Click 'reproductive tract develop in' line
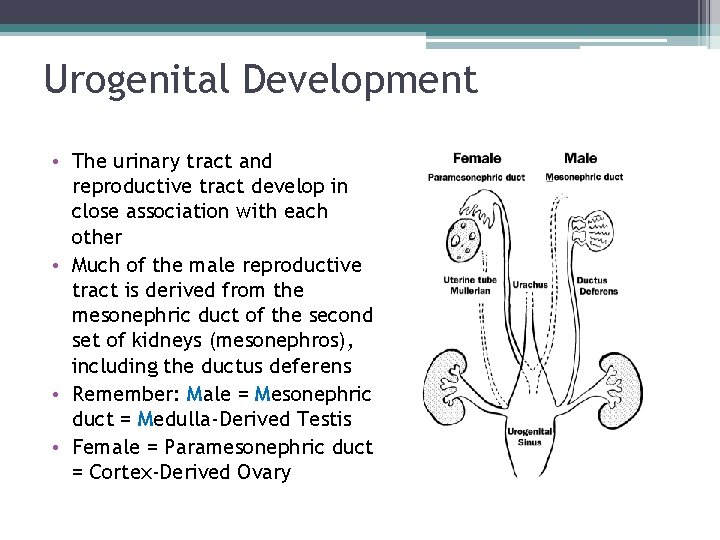 [x=210, y=186]
